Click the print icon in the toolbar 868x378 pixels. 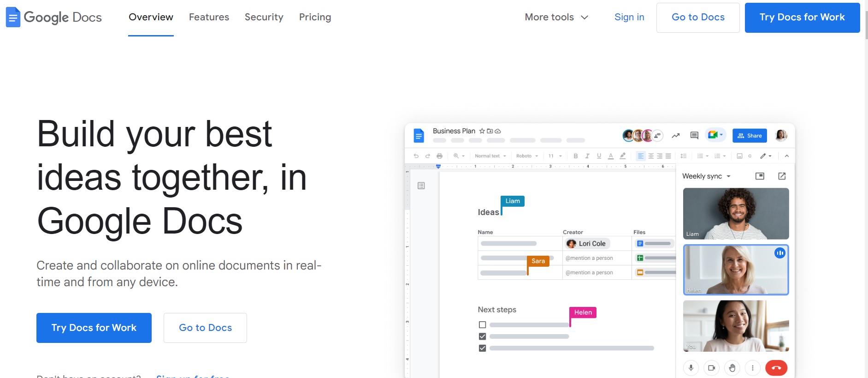(x=439, y=156)
